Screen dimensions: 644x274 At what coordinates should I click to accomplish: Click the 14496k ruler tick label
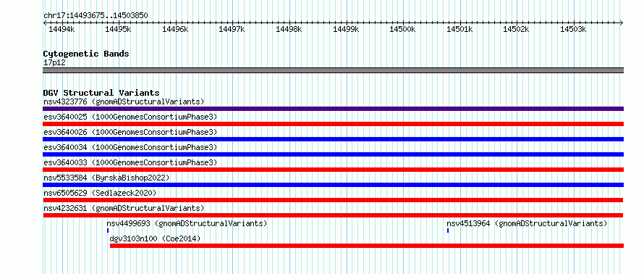click(175, 29)
